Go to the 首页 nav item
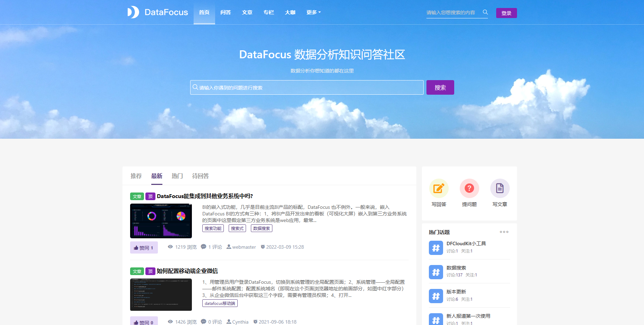The height and width of the screenshot is (325, 644). (204, 12)
